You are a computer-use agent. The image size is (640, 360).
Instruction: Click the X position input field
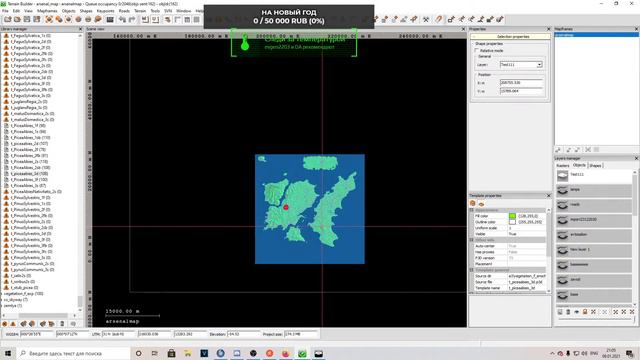point(522,82)
